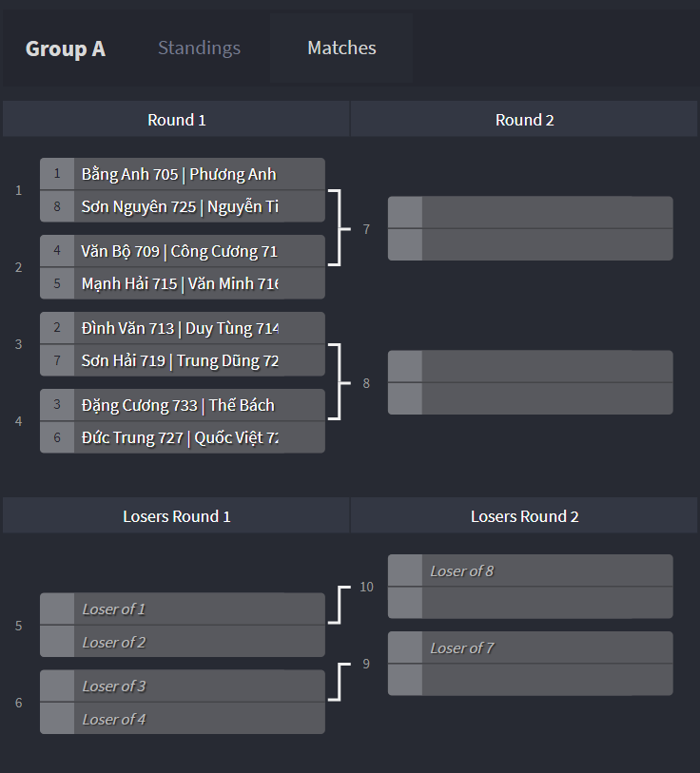Switch to the Standings tab
Viewport: 700px width, 773px height.
199,48
